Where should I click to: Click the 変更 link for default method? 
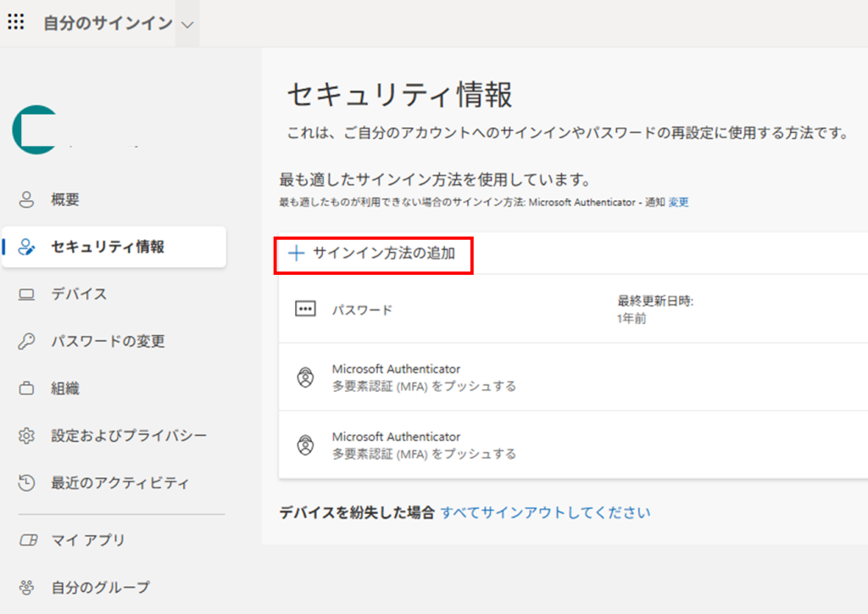(x=678, y=203)
